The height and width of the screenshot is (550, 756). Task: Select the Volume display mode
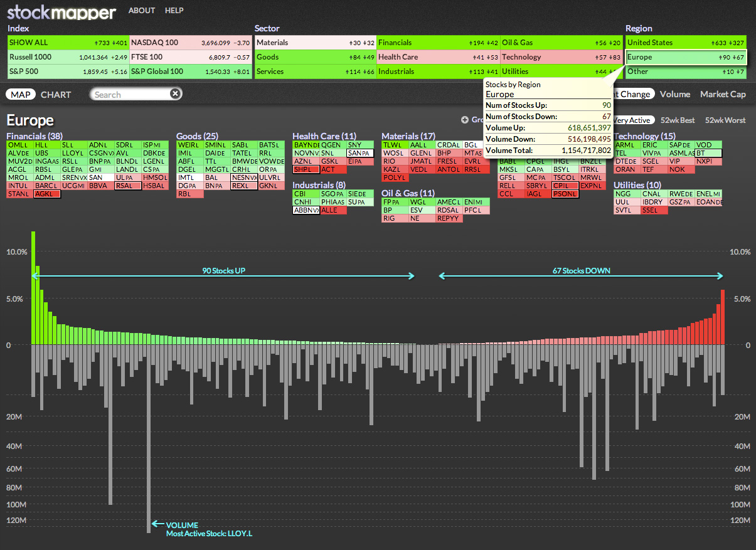[x=675, y=94]
